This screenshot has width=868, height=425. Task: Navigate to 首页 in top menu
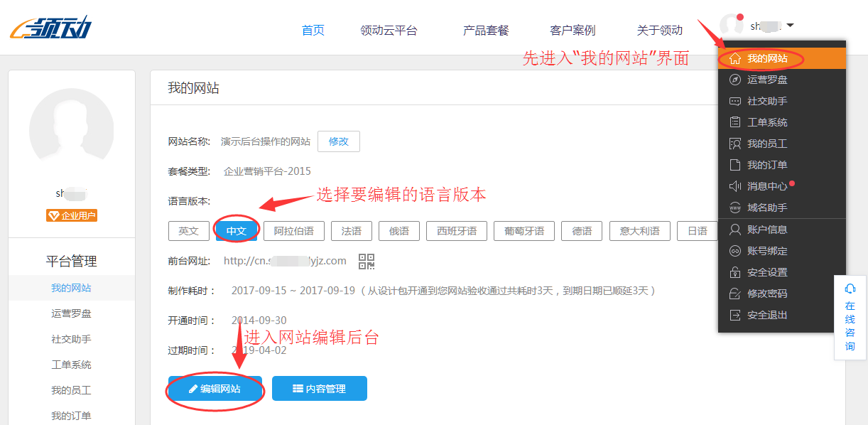(312, 30)
